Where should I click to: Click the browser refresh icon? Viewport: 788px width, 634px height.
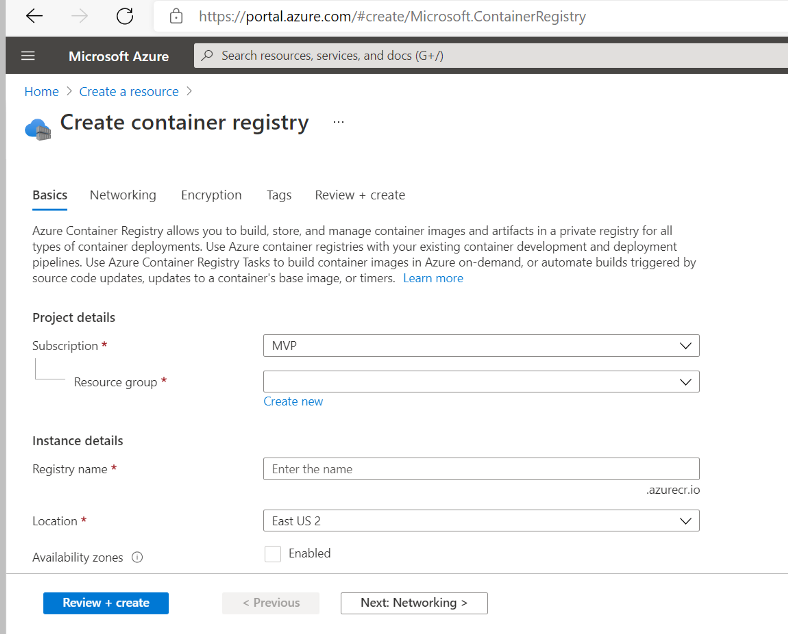[124, 16]
